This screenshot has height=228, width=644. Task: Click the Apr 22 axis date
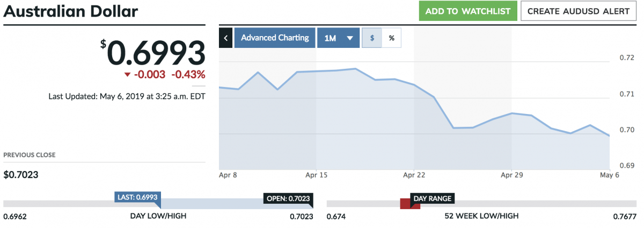414,175
